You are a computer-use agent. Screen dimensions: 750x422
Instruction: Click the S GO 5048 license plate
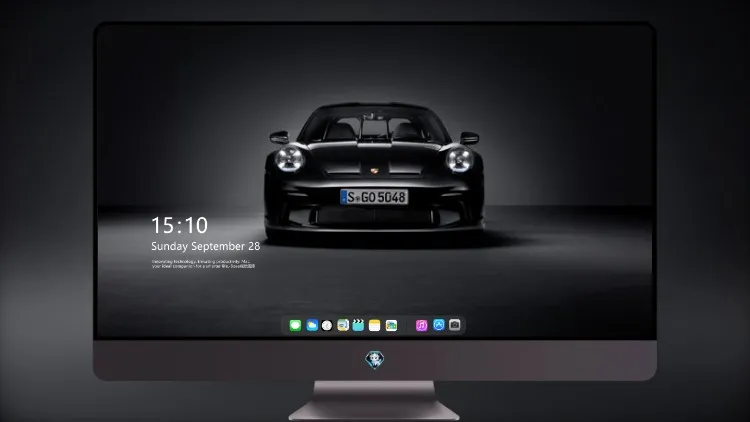click(x=374, y=197)
